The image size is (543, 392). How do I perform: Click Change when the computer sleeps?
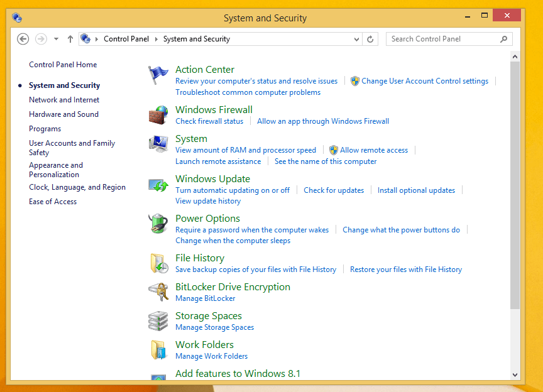click(x=233, y=241)
